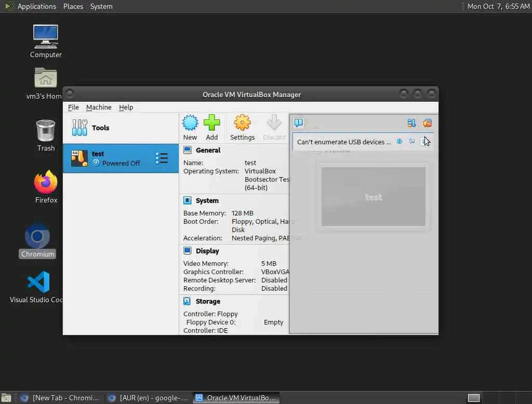Click the New machine toolbar icon

pyautogui.click(x=190, y=123)
